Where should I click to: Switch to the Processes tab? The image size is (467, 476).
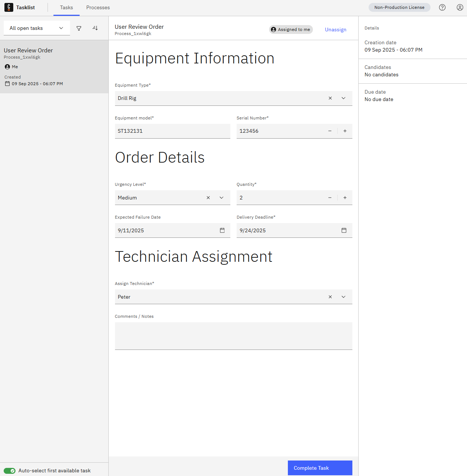(98, 8)
